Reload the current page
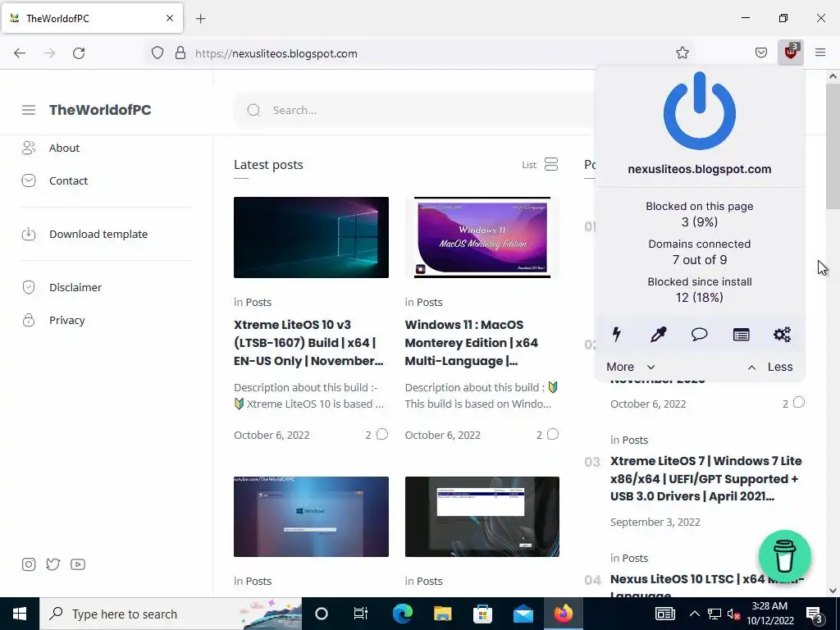 79,53
